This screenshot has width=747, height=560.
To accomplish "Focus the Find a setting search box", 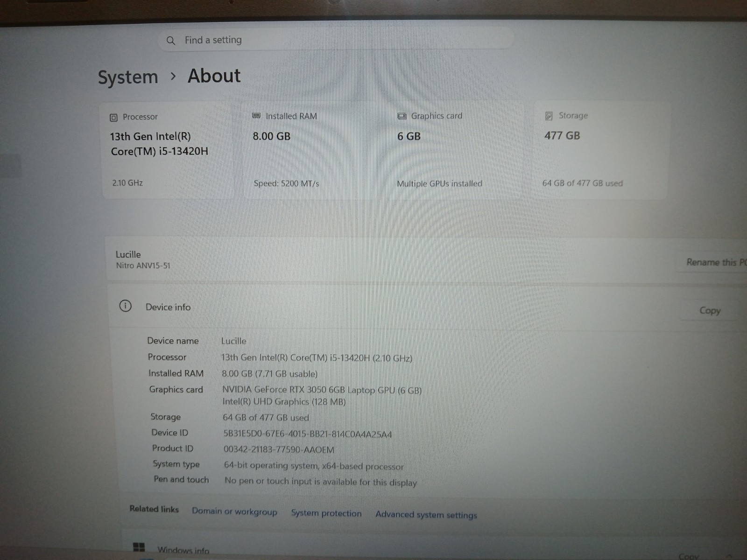I will point(336,40).
